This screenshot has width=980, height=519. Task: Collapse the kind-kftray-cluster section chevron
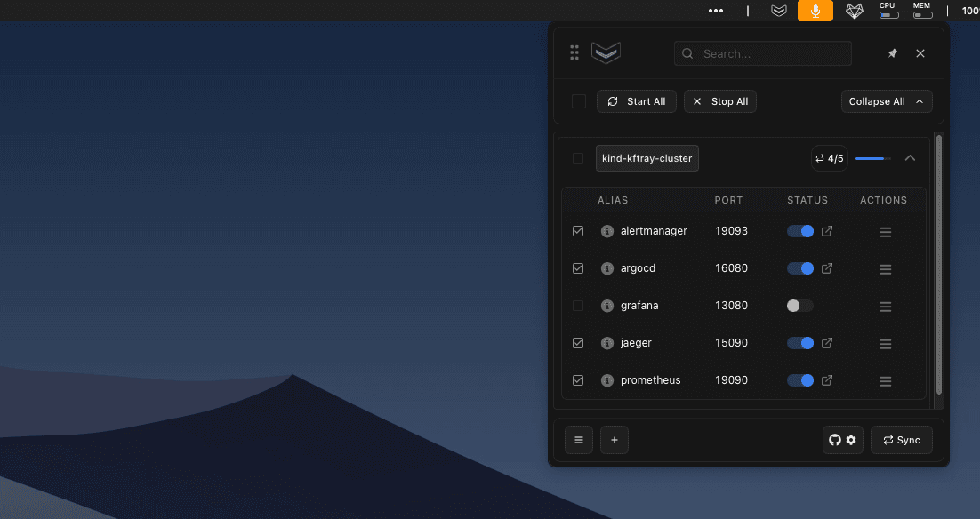pyautogui.click(x=909, y=158)
